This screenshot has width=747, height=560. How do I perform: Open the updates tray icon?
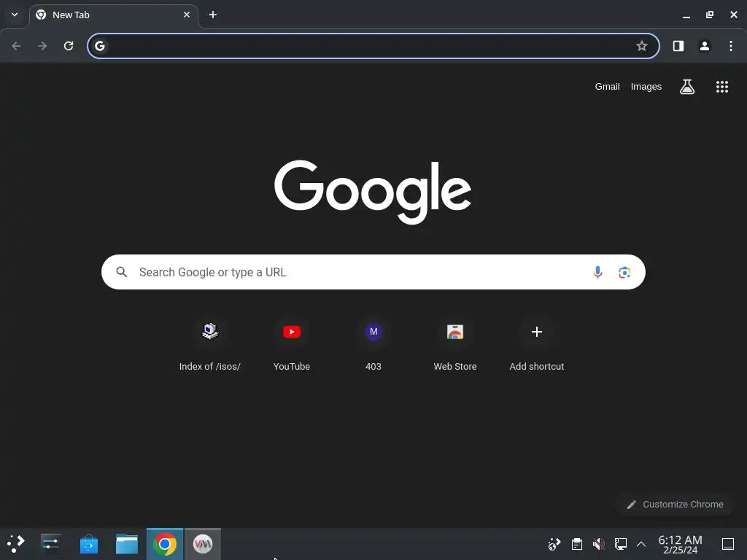tap(554, 544)
